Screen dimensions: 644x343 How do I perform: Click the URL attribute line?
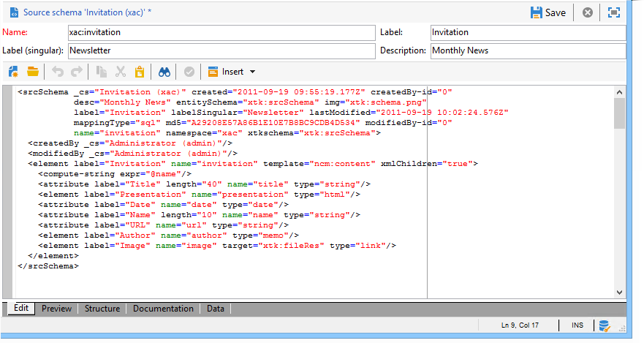(x=163, y=225)
